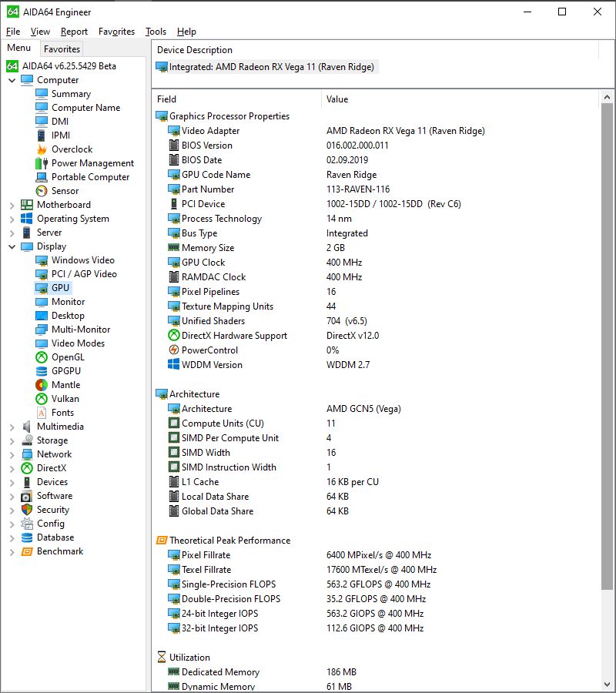Click the Power Management battery icon
This screenshot has width=616, height=693.
pos(42,163)
